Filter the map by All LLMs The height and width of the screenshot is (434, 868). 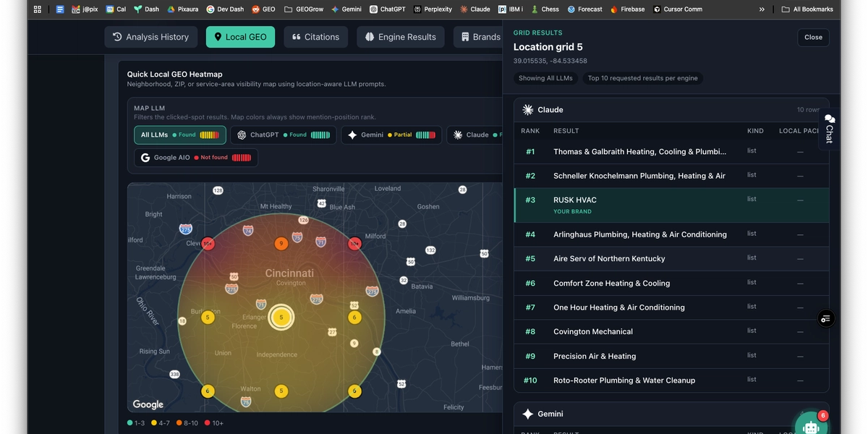pyautogui.click(x=180, y=135)
